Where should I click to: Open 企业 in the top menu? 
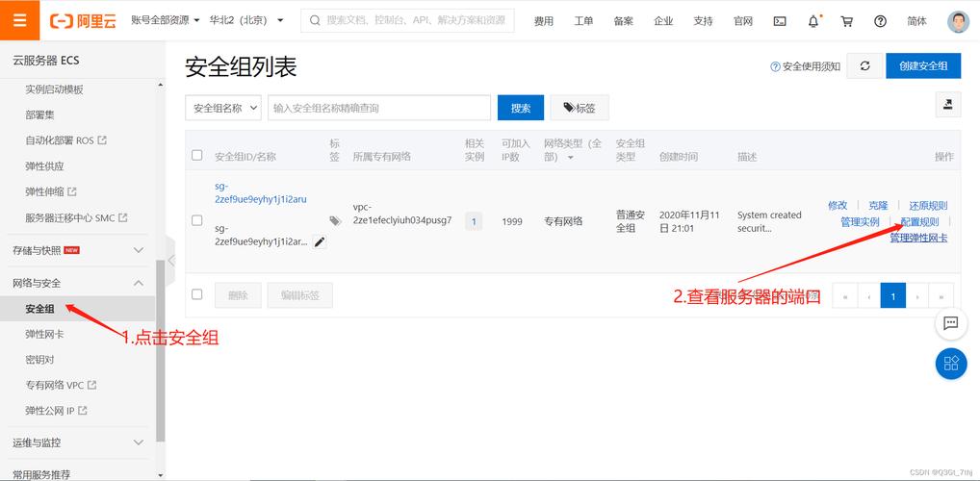coord(663,21)
